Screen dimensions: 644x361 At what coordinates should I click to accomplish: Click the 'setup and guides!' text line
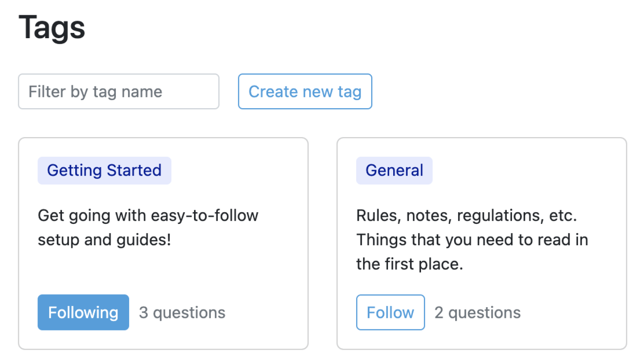[x=104, y=240]
